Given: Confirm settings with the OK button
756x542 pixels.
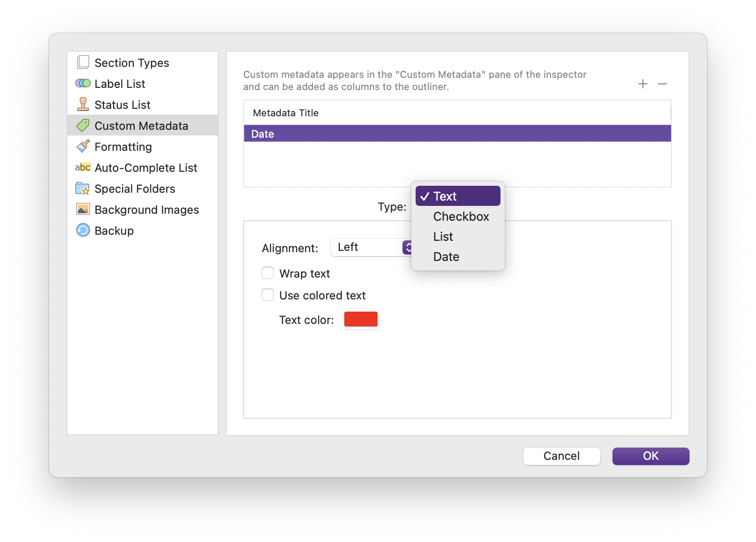Looking at the screenshot, I should pyautogui.click(x=651, y=456).
